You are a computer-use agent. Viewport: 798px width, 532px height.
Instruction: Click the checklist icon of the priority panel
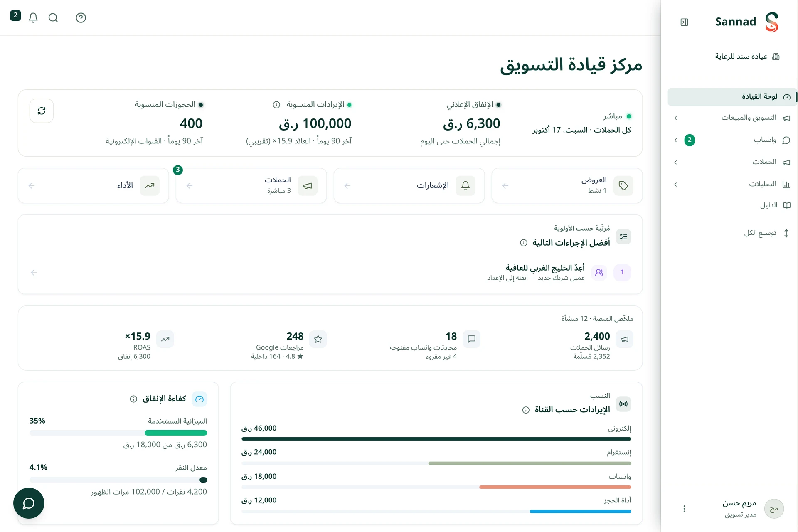(x=623, y=236)
